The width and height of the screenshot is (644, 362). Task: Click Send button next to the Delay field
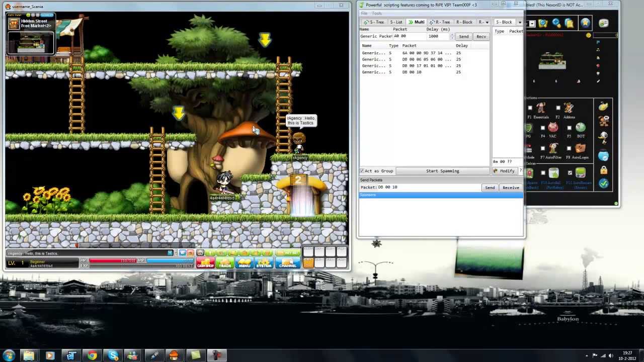(464, 36)
